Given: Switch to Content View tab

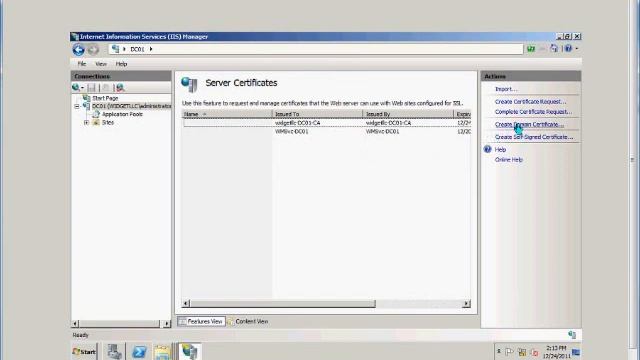Looking at the screenshot, I should pyautogui.click(x=247, y=322).
